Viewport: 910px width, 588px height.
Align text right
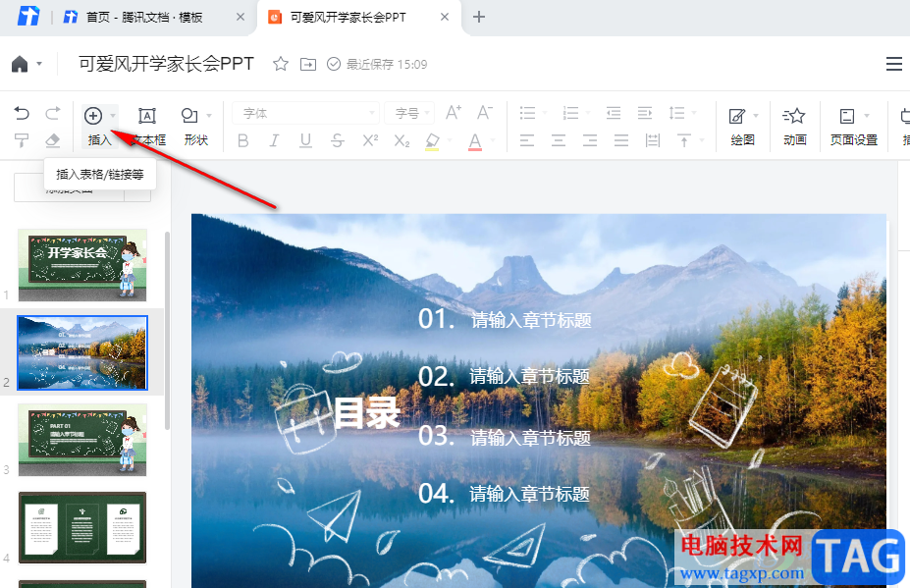[x=590, y=140]
